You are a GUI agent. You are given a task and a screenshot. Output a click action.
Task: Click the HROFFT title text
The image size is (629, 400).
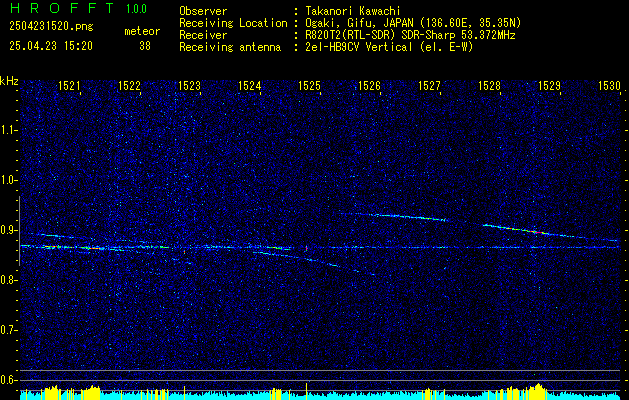[61, 8]
